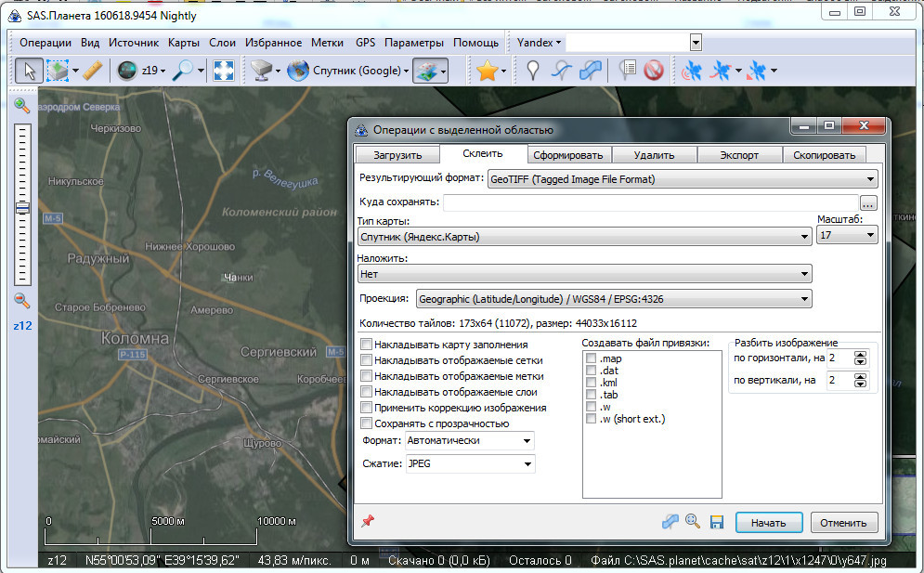Click the red pin icon in dialog
This screenshot has height=573, width=924.
click(x=367, y=522)
